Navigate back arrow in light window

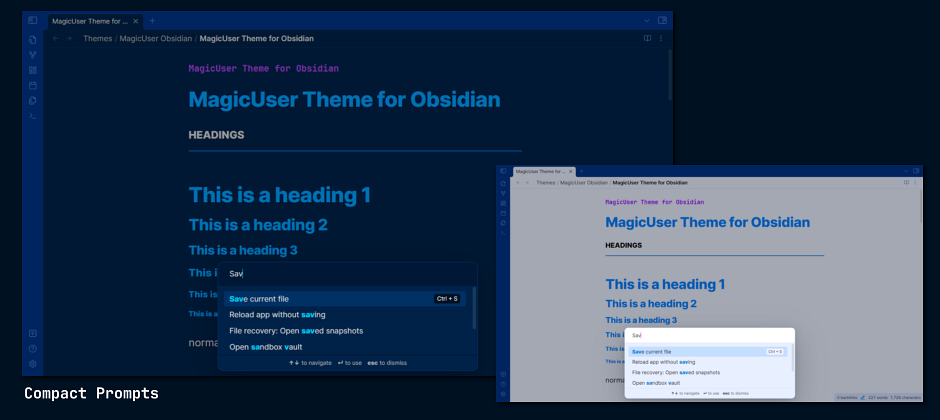(518, 183)
